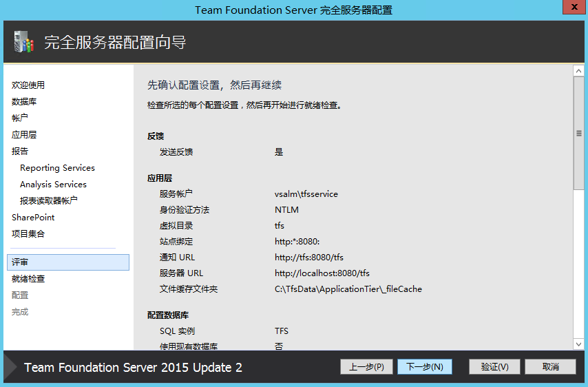Click the 服务器 URL label
Viewport: 588px width, 387px height.
181,273
